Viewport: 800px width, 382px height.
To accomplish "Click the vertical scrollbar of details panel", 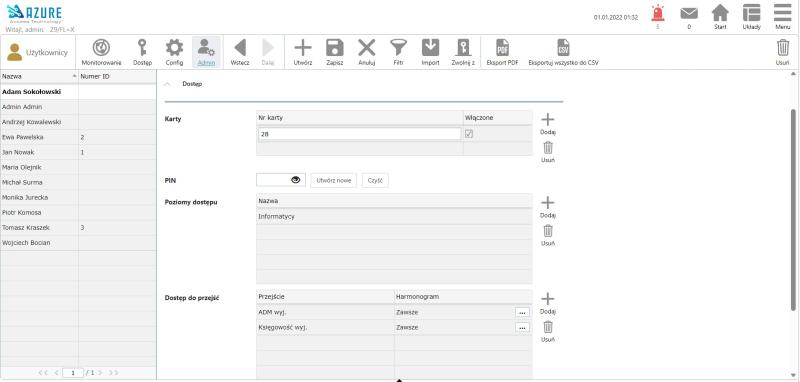I will click(793, 209).
